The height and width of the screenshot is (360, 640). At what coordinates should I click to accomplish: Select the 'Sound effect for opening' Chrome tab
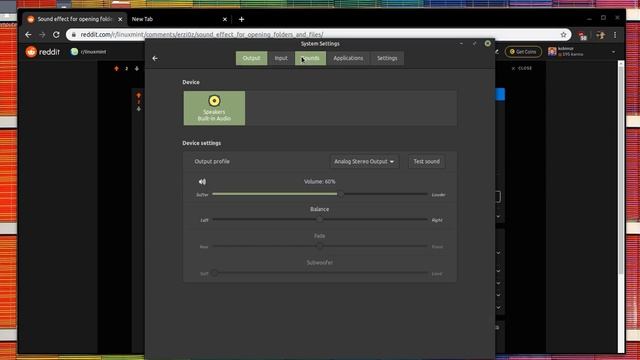click(75, 19)
